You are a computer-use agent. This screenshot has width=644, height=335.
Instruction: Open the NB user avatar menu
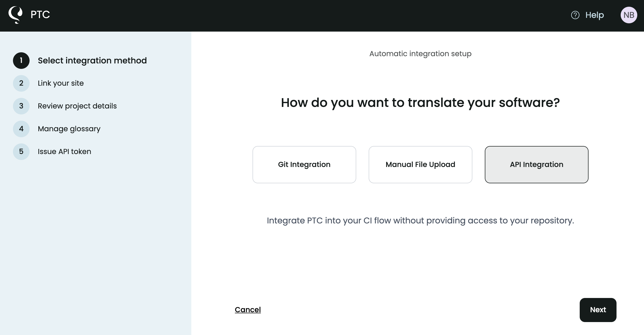coord(628,15)
